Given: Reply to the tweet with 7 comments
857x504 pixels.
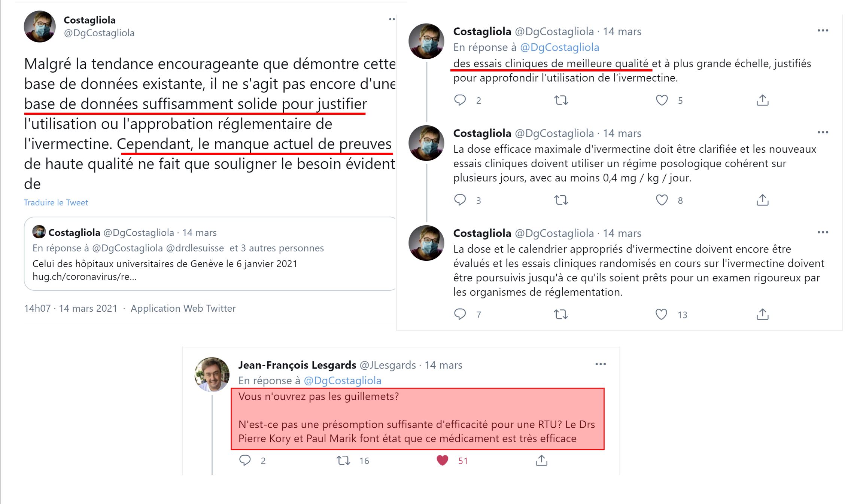Looking at the screenshot, I should pyautogui.click(x=460, y=314).
